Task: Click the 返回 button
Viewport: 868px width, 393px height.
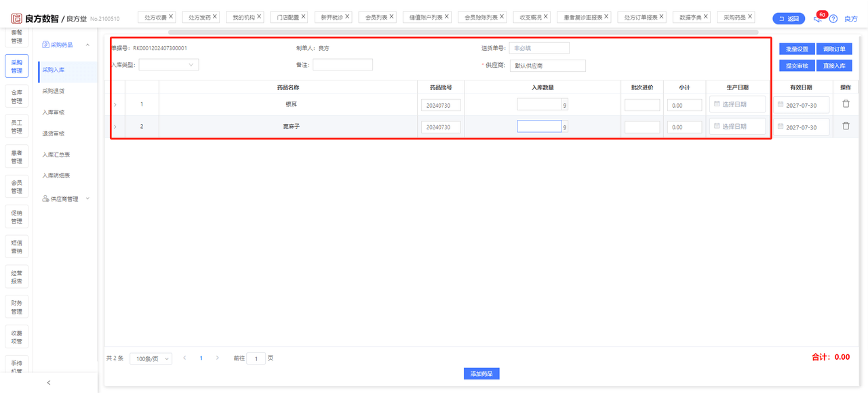Action: click(789, 19)
